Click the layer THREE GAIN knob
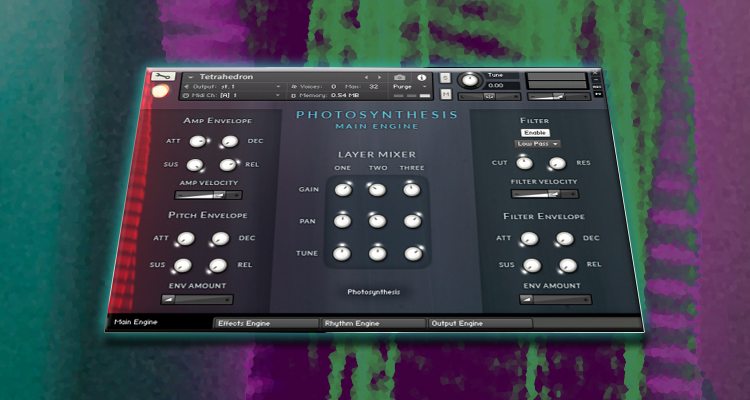This screenshot has height=400, width=750. (x=411, y=190)
